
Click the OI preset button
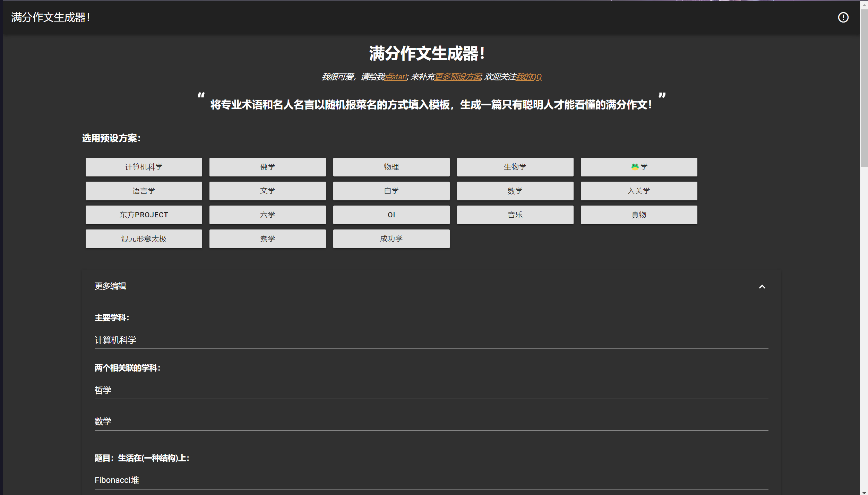(x=391, y=215)
